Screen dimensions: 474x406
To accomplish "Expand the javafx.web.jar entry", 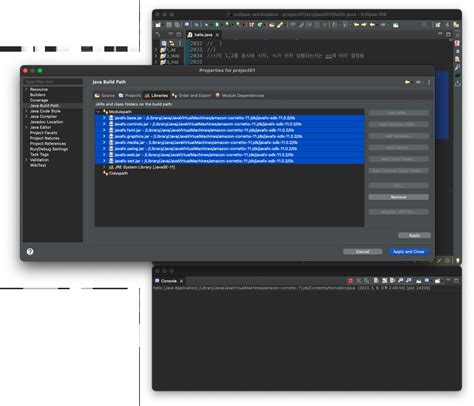I will tap(104, 155).
